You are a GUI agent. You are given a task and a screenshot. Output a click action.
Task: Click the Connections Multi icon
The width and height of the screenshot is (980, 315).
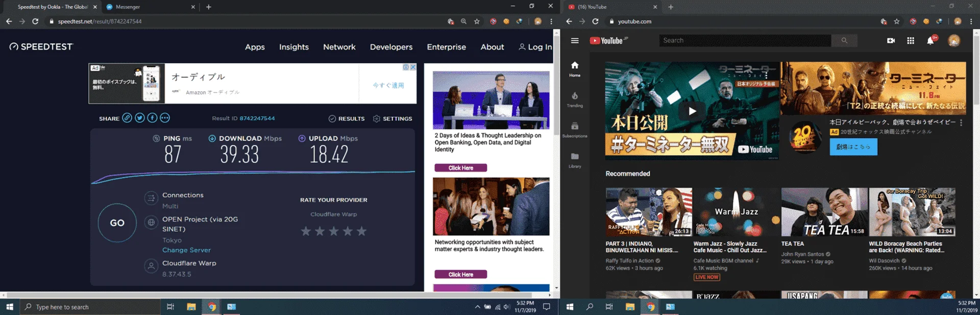click(151, 198)
